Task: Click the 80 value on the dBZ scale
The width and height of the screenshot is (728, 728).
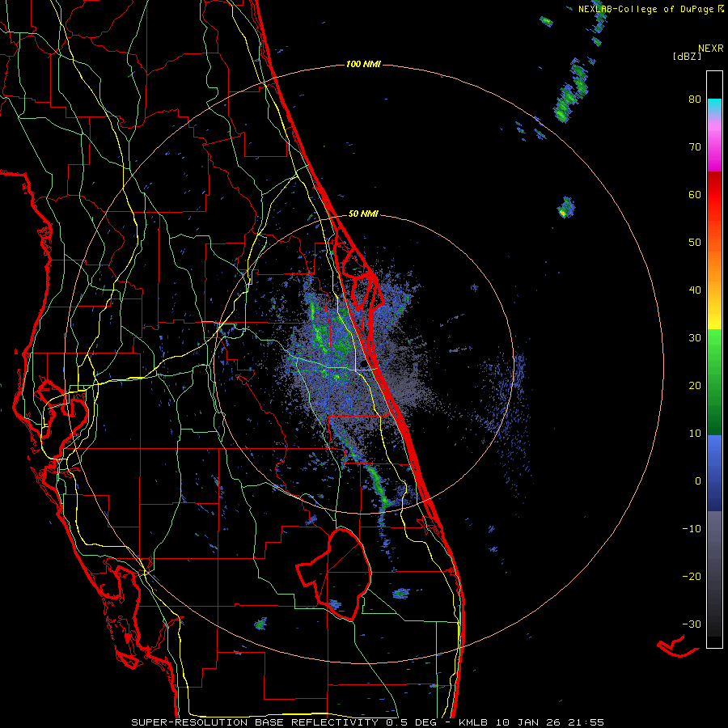Action: [695, 99]
